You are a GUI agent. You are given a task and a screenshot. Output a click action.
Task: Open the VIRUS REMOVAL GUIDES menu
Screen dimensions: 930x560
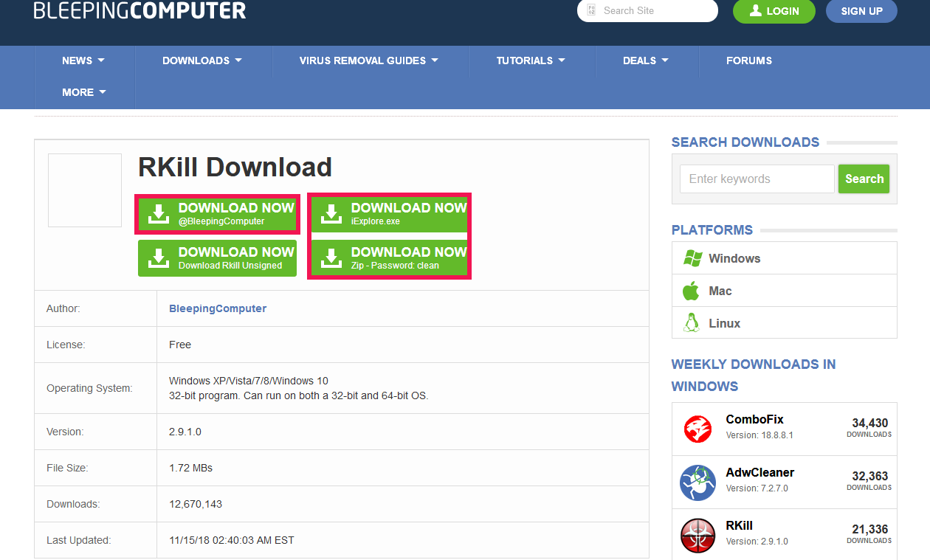[x=369, y=61]
